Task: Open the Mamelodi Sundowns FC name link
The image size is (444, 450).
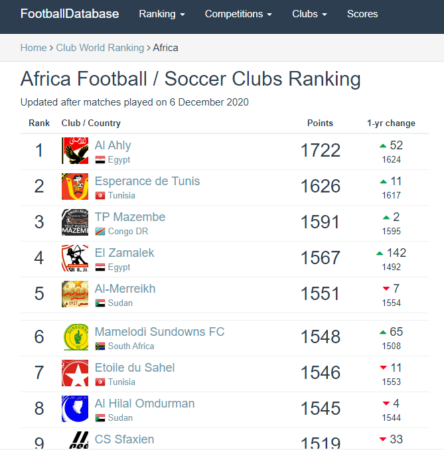Action: tap(159, 332)
